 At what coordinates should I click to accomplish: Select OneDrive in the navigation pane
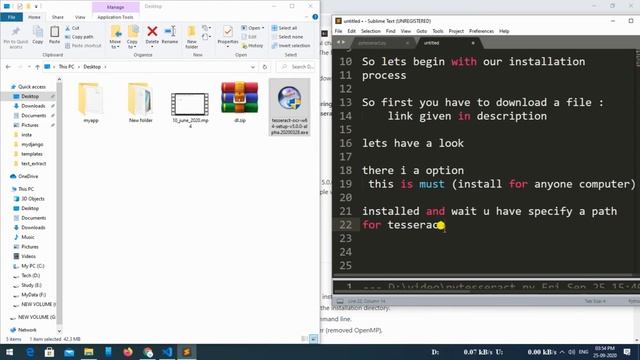click(28, 176)
